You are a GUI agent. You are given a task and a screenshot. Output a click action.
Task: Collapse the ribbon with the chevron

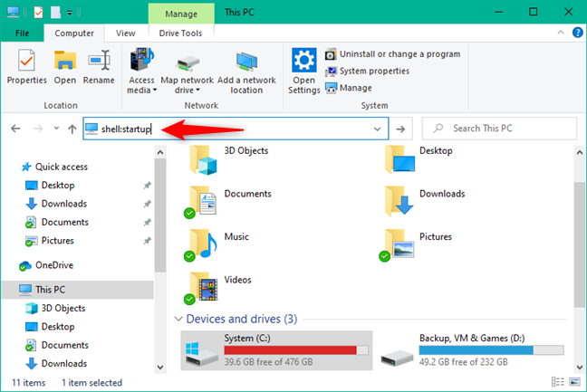coord(561,33)
